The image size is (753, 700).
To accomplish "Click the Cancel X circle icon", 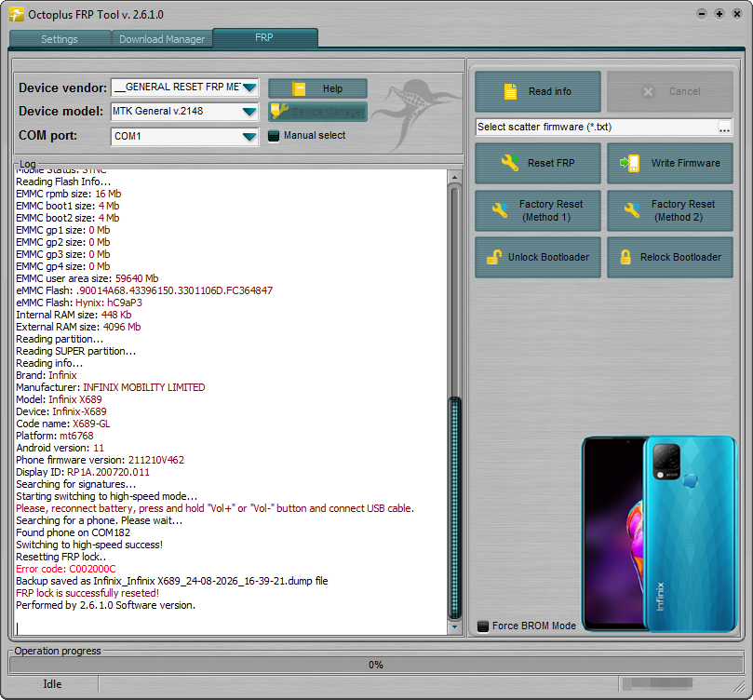I will (649, 92).
